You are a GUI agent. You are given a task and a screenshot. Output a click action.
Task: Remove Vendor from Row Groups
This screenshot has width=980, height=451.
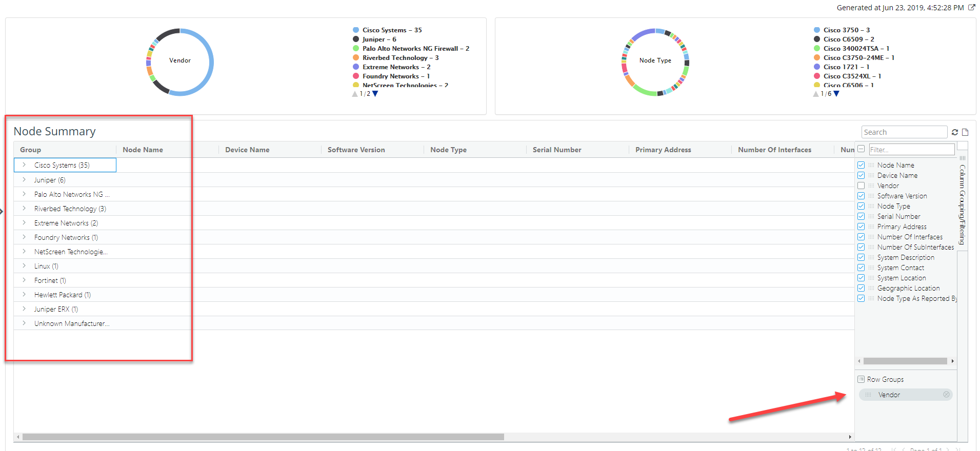[946, 395]
